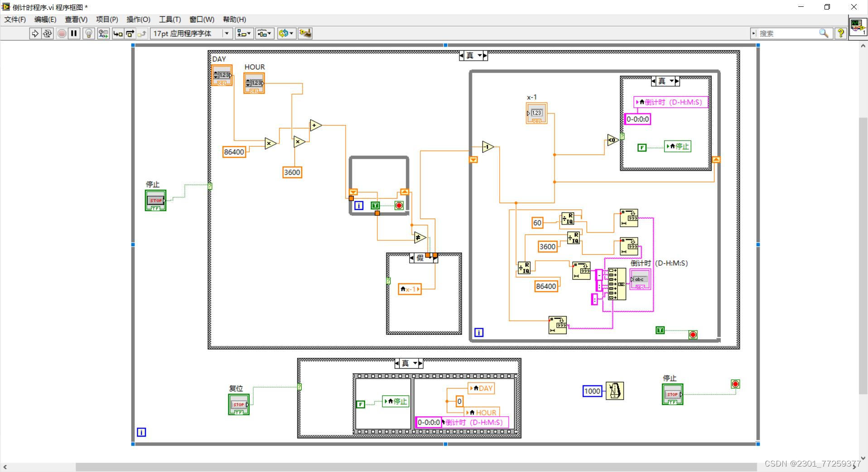This screenshot has width=868, height=472.
Task: Open the Distribute Objects dropdown
Action: 265,34
